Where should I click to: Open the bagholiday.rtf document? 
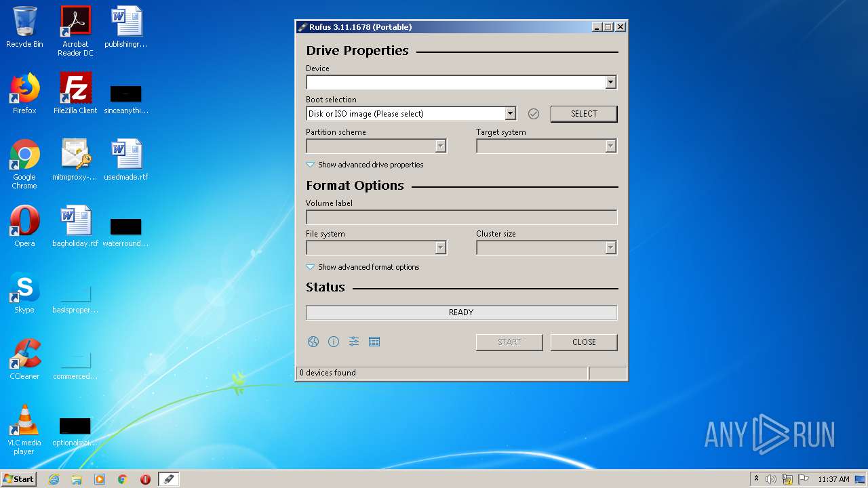[x=75, y=226]
